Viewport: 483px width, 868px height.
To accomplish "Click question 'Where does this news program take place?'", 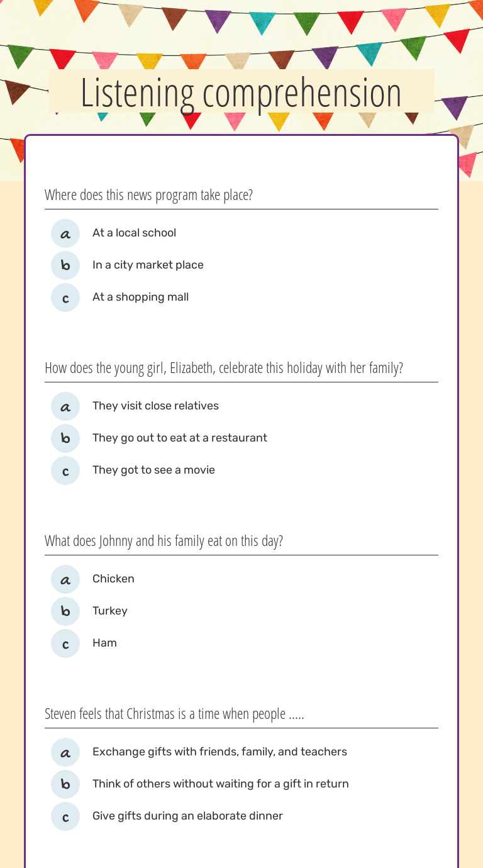I will coord(148,195).
